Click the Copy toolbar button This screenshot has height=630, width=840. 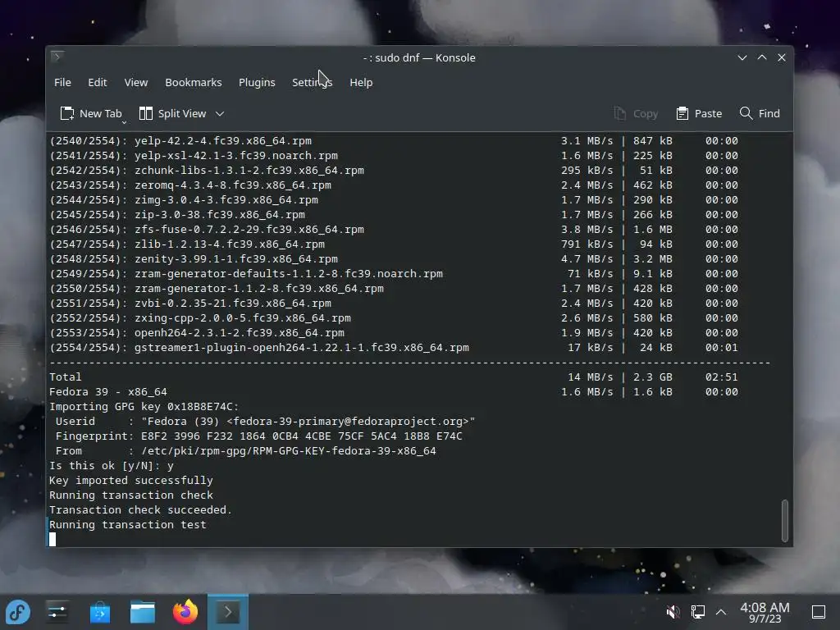636,113
